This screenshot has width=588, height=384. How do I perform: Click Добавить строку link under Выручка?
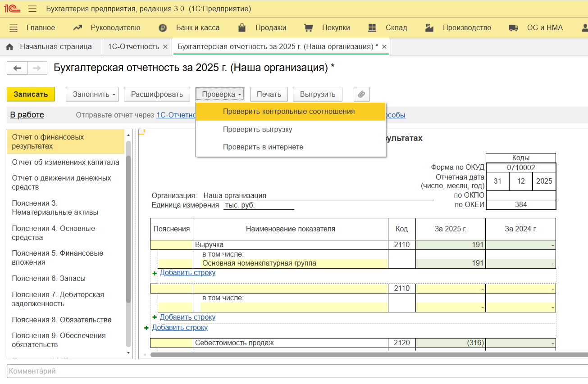coord(187,272)
